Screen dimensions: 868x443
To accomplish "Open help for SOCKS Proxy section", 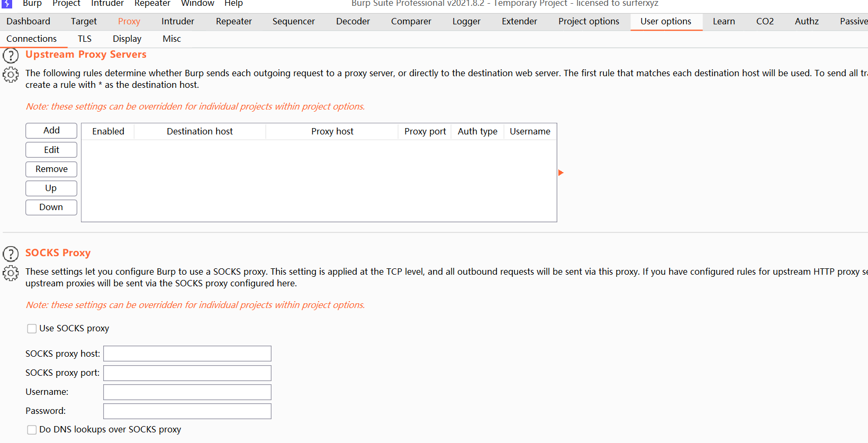I will point(11,254).
